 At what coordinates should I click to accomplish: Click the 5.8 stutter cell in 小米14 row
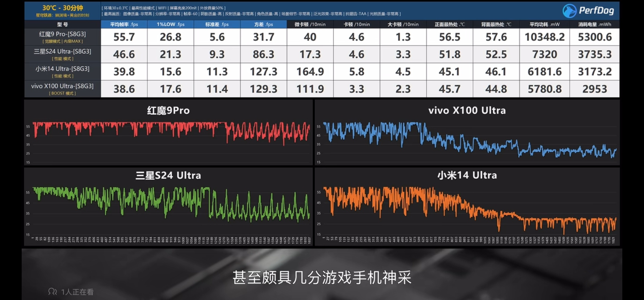356,72
